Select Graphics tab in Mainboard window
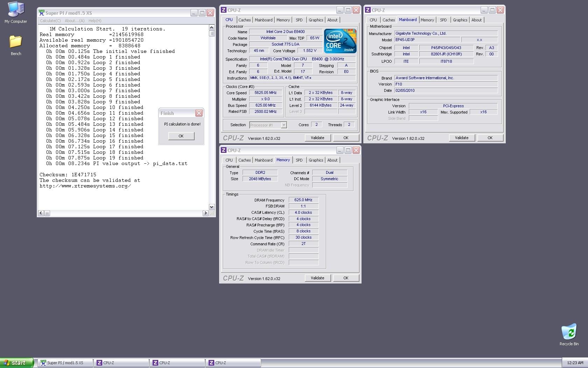588x368 pixels. coord(460,20)
